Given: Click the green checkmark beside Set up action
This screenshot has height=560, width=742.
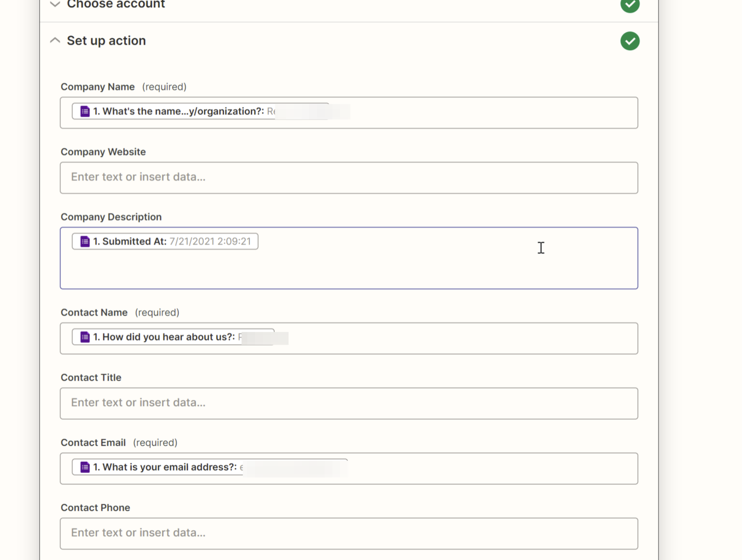Looking at the screenshot, I should coord(629,41).
